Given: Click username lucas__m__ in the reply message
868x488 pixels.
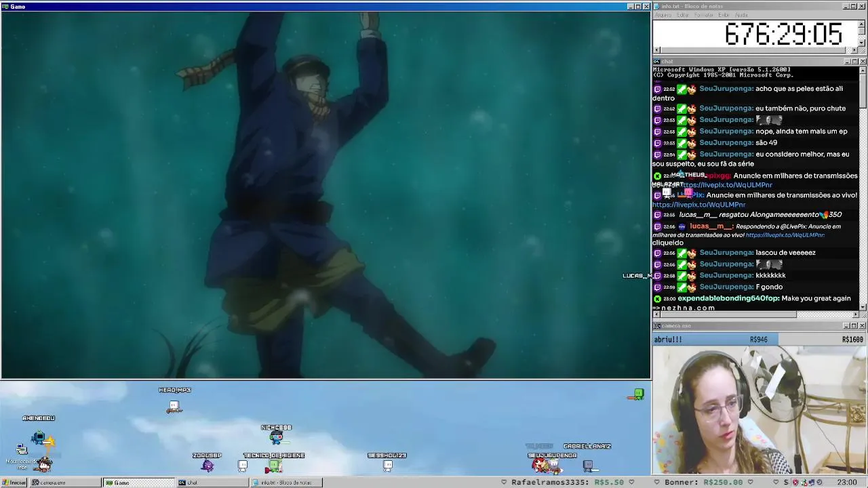Looking at the screenshot, I should [711, 226].
